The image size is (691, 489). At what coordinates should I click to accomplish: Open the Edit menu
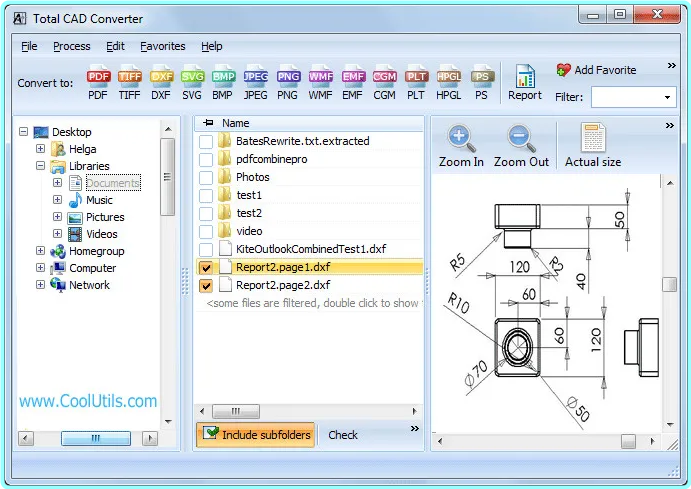pos(115,46)
